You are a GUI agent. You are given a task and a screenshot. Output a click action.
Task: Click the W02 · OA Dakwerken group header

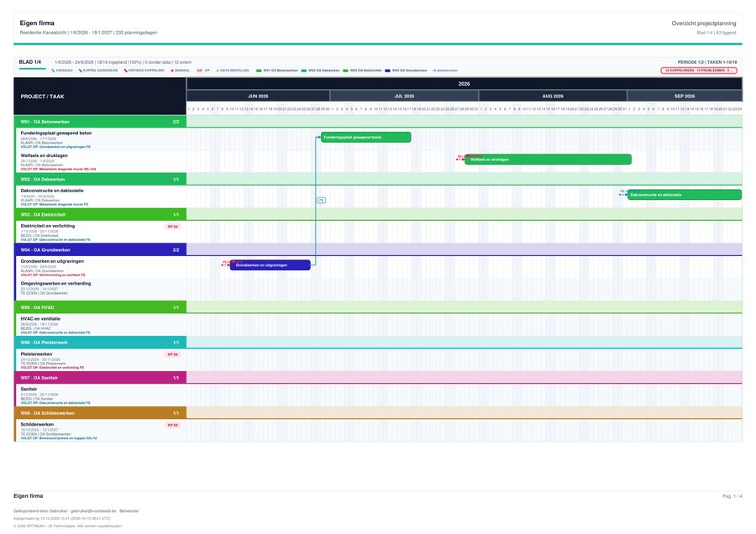tap(100, 180)
